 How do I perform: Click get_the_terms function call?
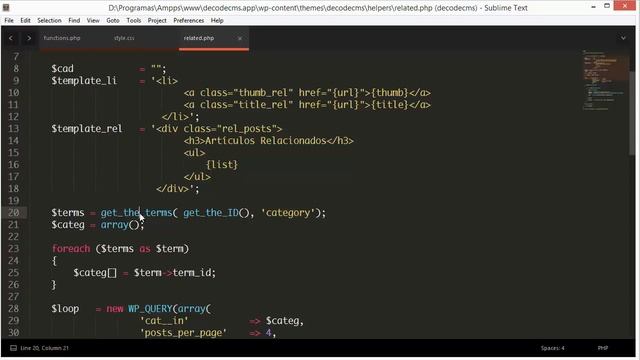coord(136,213)
